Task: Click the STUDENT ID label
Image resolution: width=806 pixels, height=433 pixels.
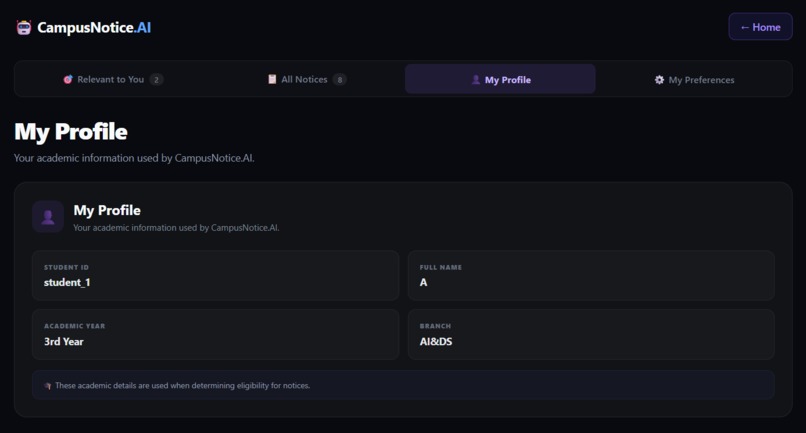Action: coord(66,267)
